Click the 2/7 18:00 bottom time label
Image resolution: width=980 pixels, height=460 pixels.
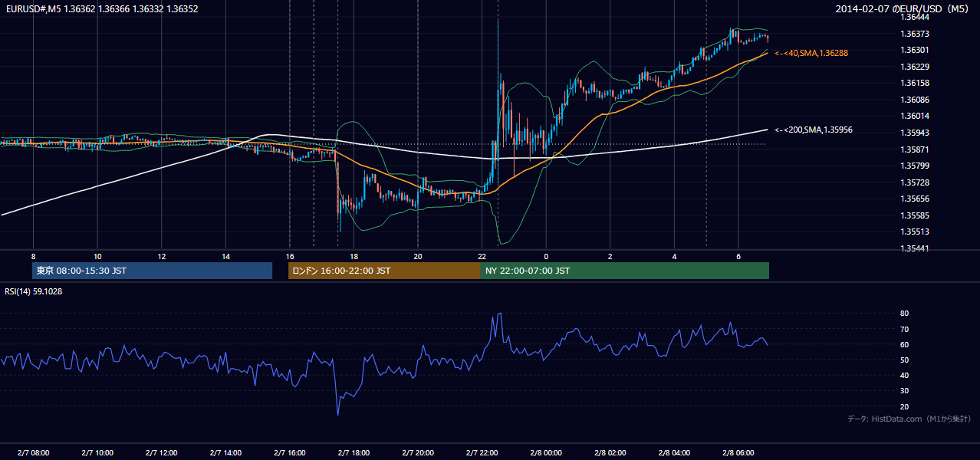point(354,452)
